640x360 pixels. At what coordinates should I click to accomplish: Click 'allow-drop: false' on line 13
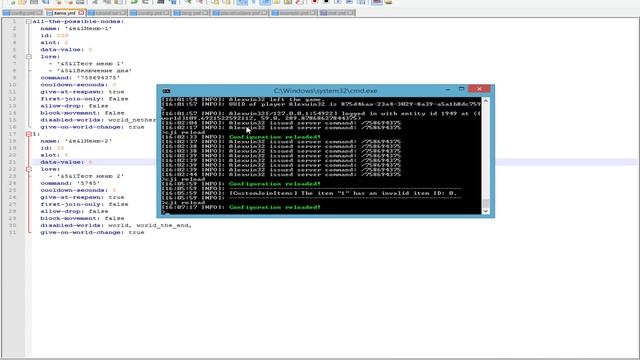74,106
